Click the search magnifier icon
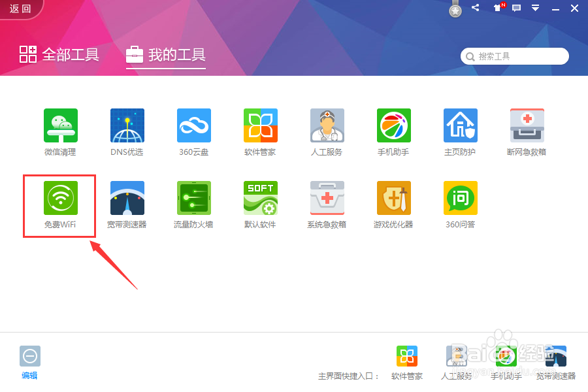This screenshot has width=588, height=392. coord(470,57)
